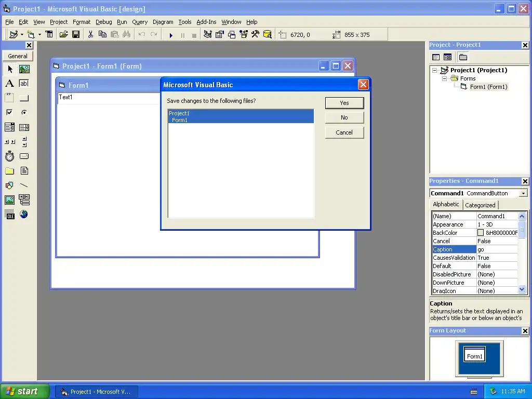Open the Debug menu

[104, 22]
